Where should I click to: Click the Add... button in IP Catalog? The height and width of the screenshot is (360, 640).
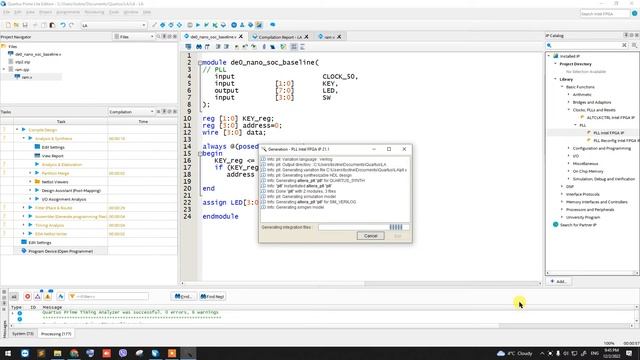tap(558, 281)
